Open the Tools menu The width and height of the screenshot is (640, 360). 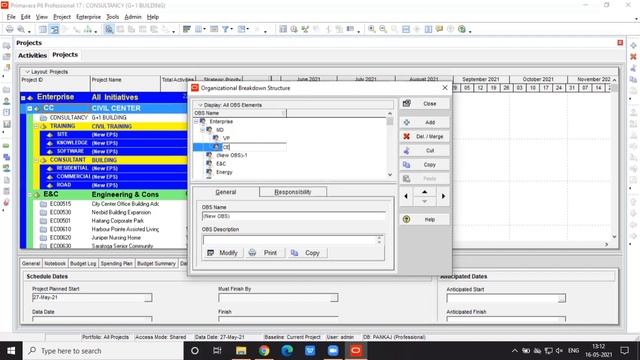(112, 17)
